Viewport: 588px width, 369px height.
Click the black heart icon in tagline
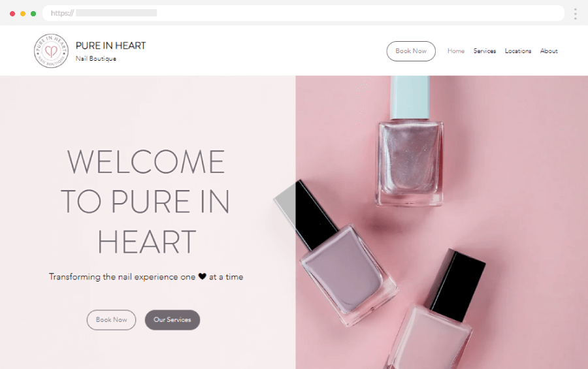202,276
